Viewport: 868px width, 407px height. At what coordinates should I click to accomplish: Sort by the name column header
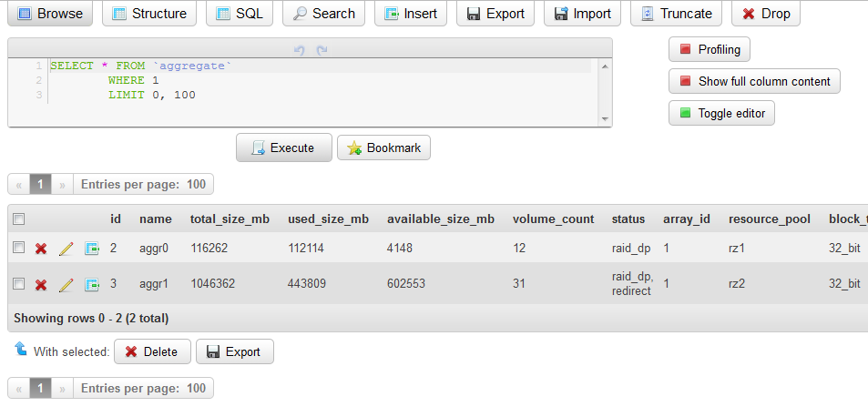click(156, 219)
